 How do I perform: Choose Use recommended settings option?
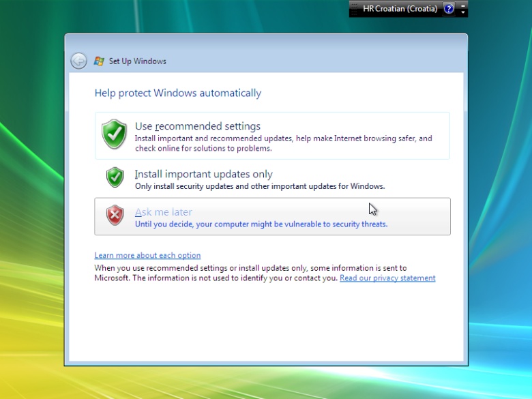(x=272, y=136)
